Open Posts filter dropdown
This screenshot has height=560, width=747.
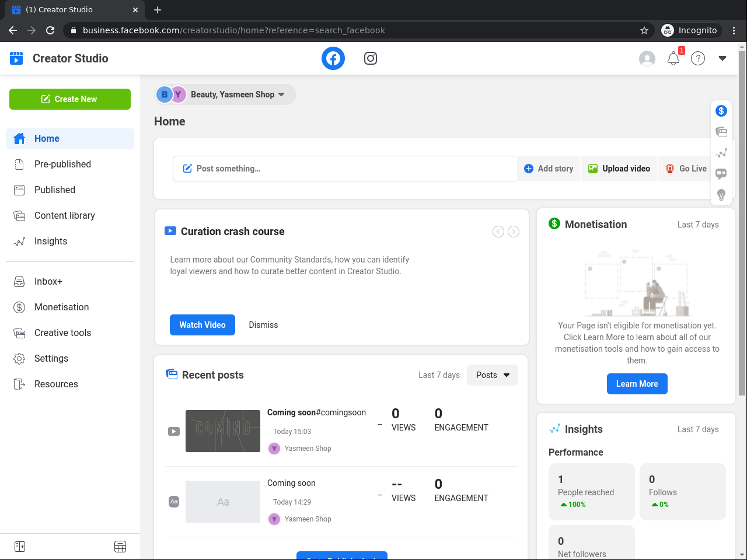[493, 375]
